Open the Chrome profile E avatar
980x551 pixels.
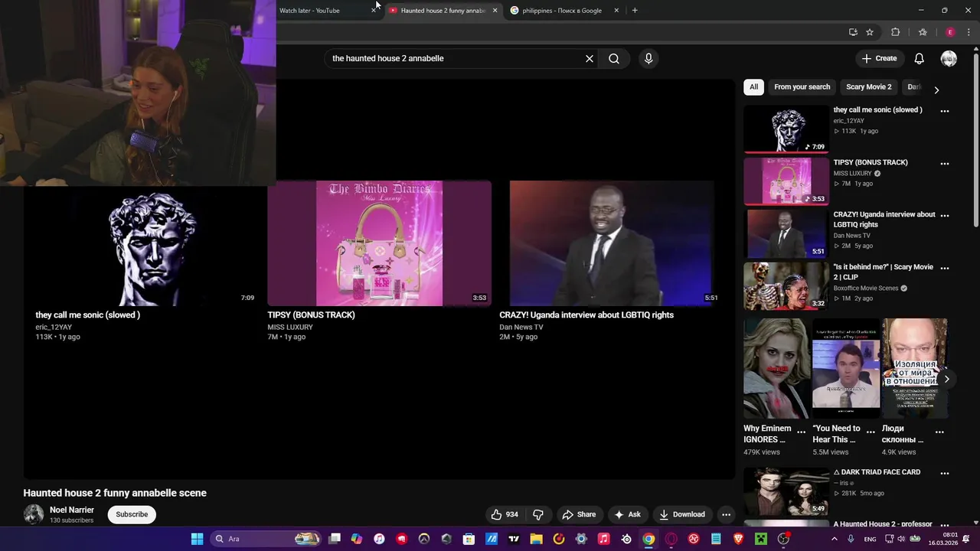950,32
